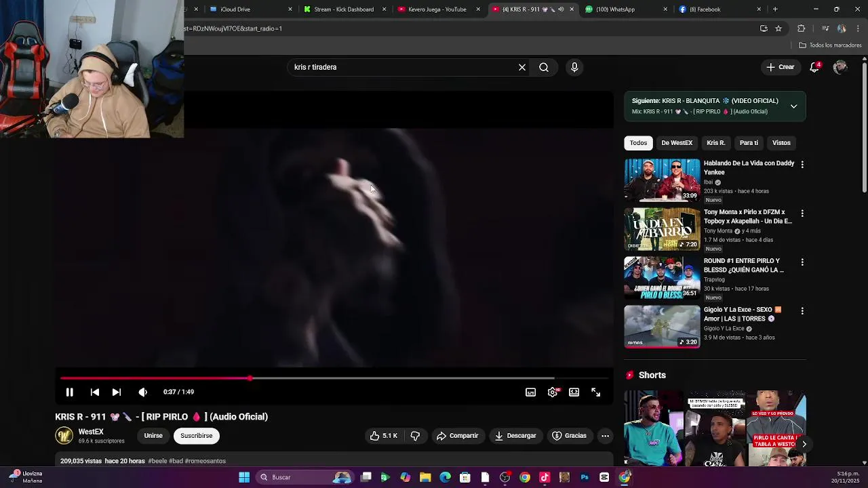
Task: Pause the video playback
Action: tap(69, 392)
